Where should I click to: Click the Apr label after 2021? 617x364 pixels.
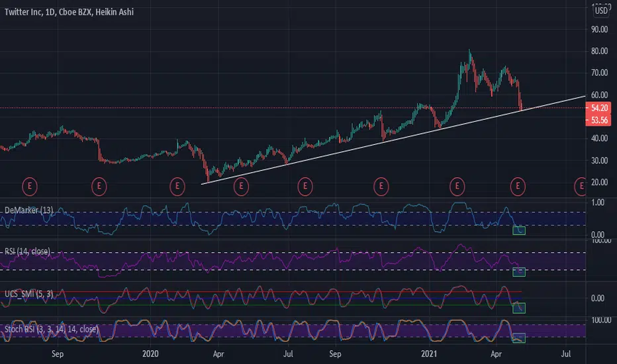point(497,354)
